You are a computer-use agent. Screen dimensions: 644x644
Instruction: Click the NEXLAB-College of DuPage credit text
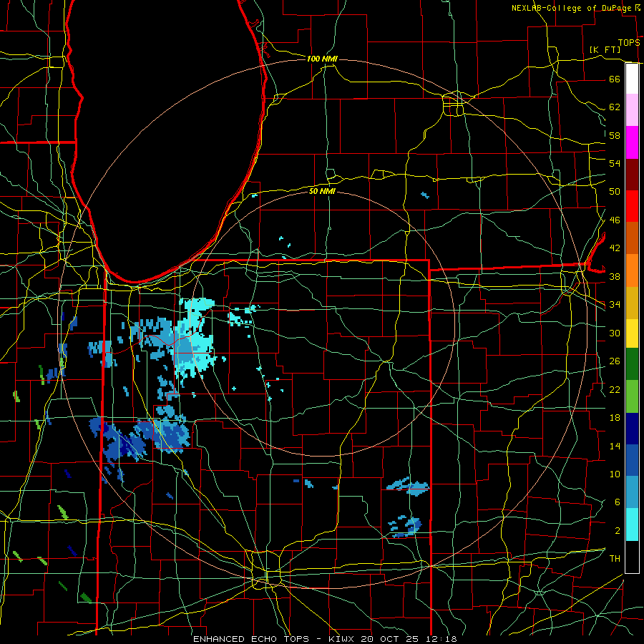click(572, 8)
